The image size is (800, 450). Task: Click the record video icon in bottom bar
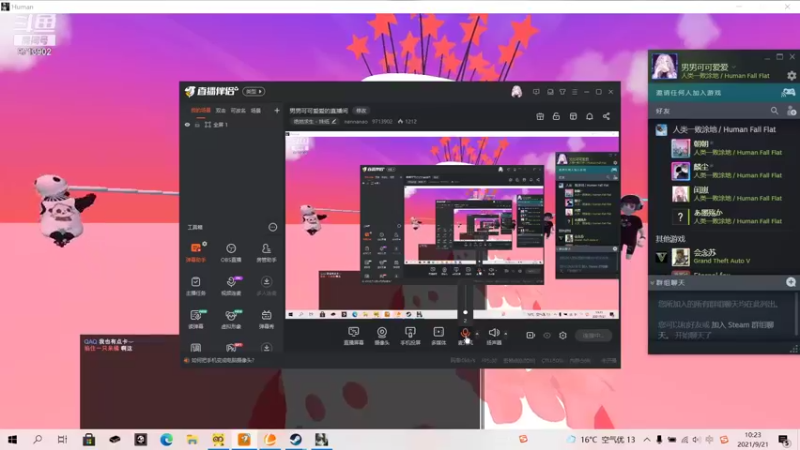[x=531, y=335]
